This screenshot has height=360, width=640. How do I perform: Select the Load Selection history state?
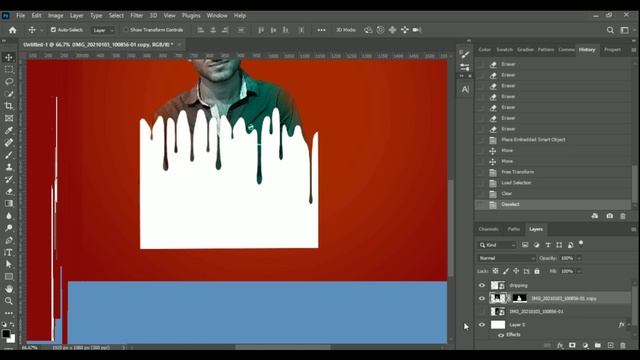point(553,183)
